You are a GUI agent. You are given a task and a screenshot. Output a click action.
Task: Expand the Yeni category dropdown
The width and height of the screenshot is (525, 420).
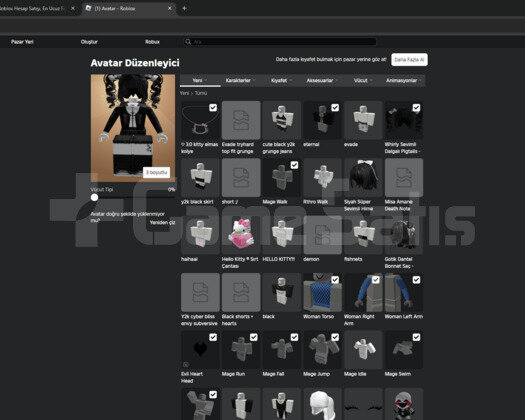200,80
